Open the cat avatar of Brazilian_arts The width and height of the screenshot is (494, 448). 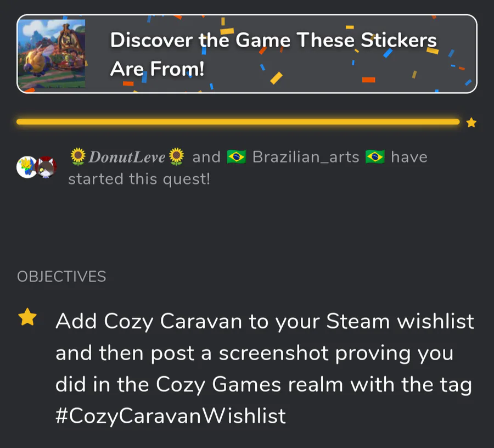[46, 167]
